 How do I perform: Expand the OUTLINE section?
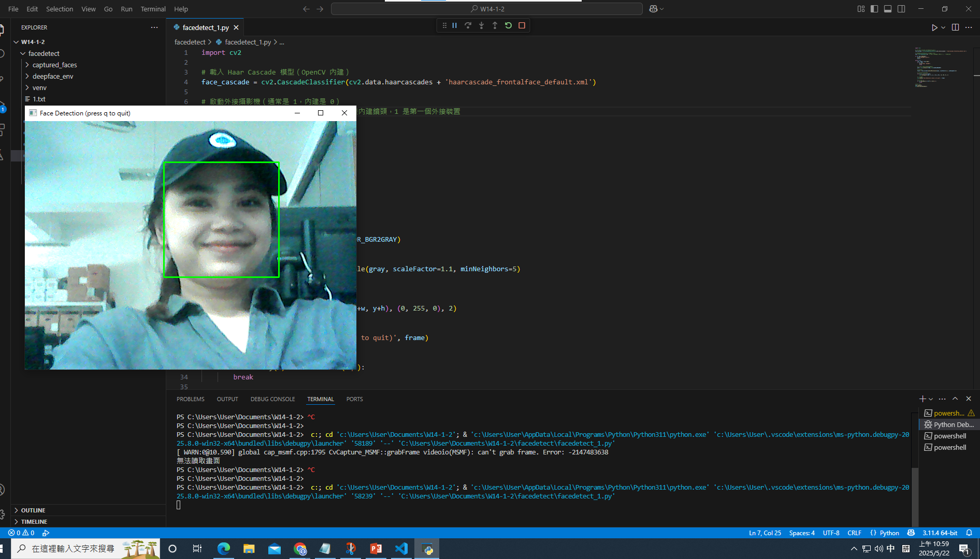click(33, 510)
